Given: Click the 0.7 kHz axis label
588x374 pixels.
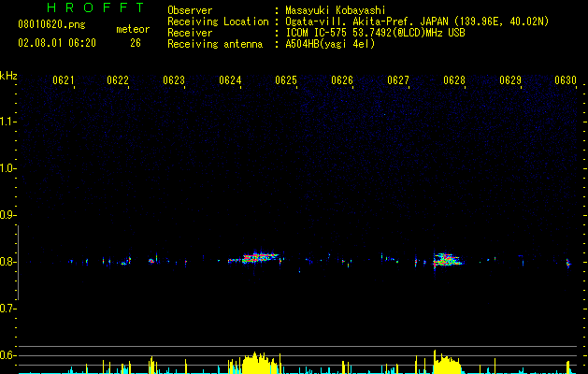Looking at the screenshot, I should click(x=7, y=309).
